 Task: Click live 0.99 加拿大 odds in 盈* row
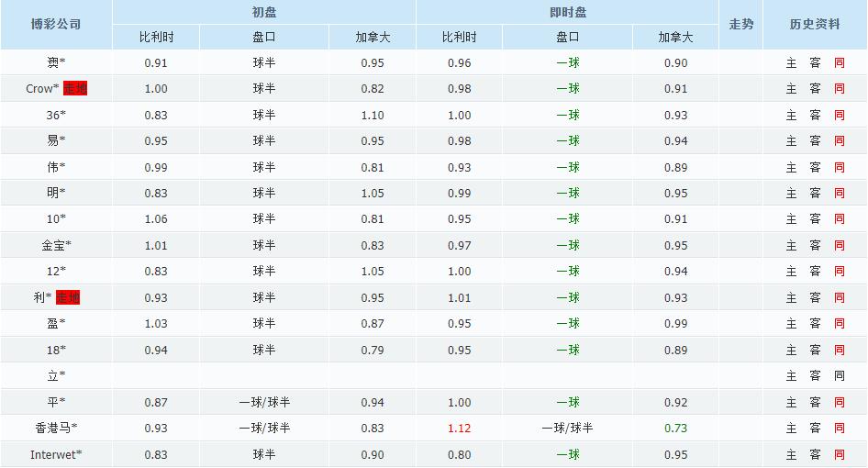[676, 323]
